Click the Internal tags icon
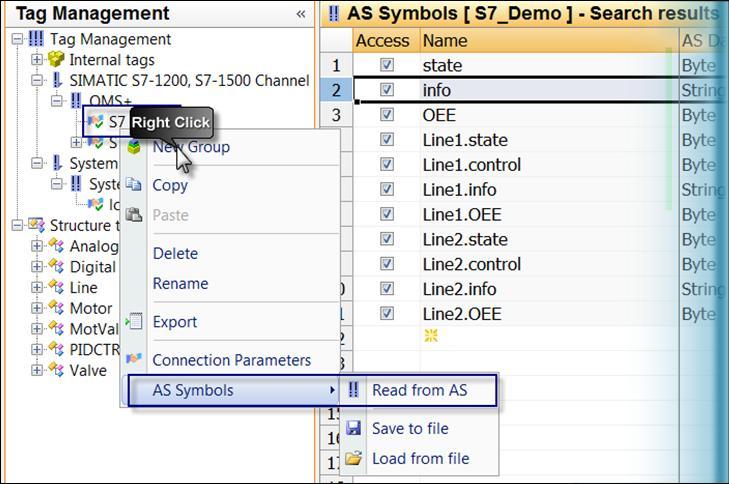729x484 pixels. 56,59
